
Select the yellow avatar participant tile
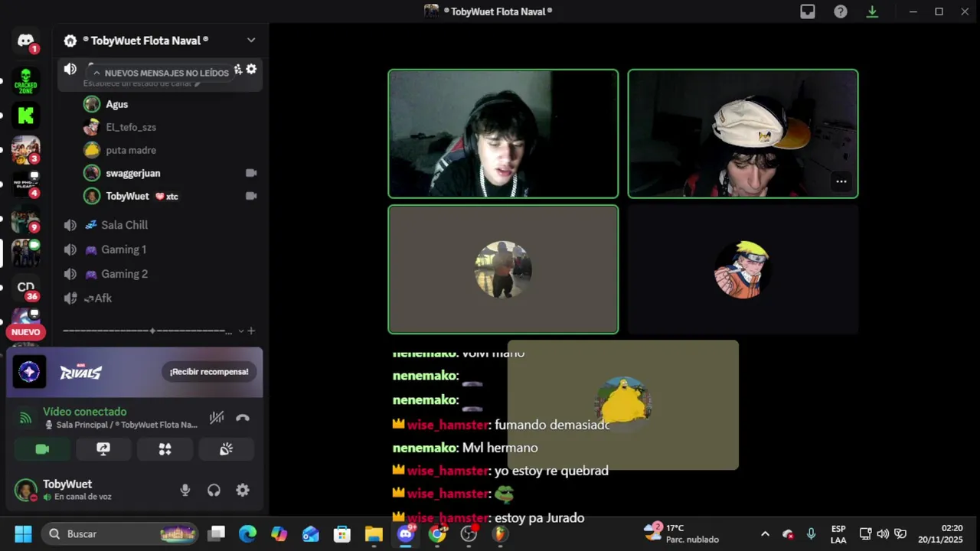[x=623, y=405]
